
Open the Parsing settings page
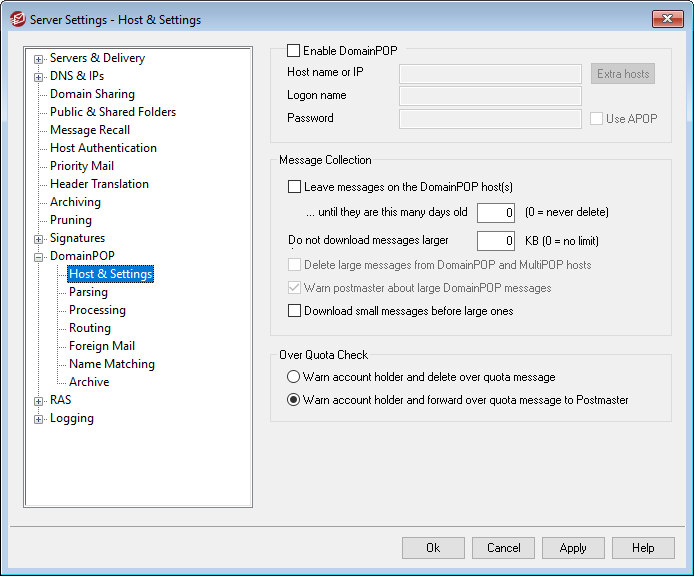coord(88,292)
